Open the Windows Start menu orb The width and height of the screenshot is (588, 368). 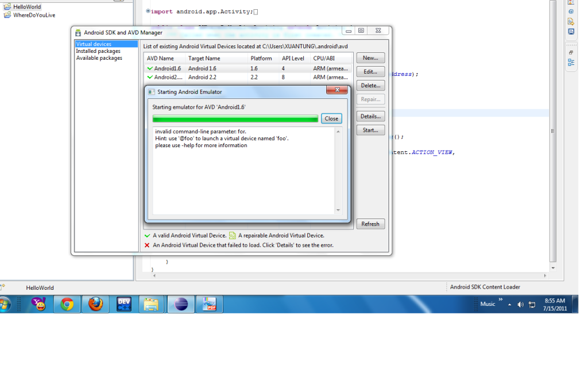point(5,304)
